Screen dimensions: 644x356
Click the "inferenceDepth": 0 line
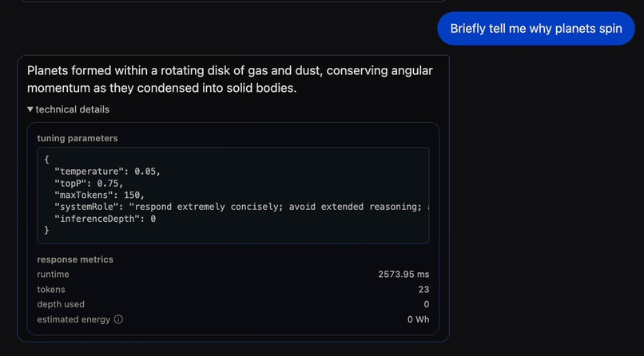(x=105, y=218)
